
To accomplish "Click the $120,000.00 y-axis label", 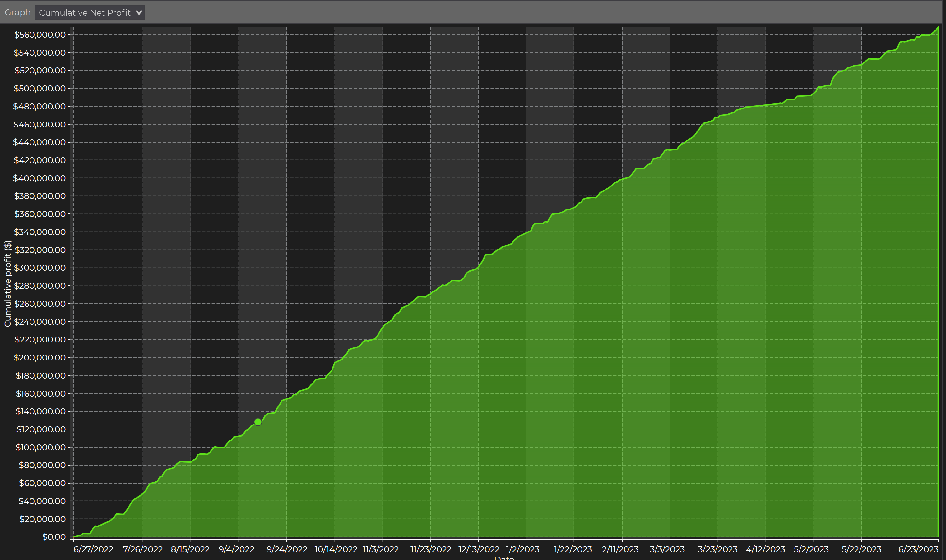I will click(x=41, y=429).
